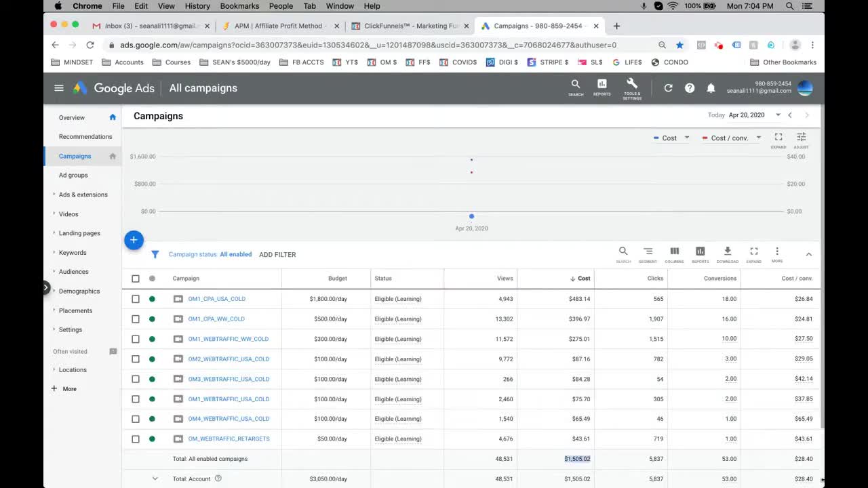Viewport: 868px width, 488px height.
Task: Expand the chart with Expand icon
Action: point(778,137)
